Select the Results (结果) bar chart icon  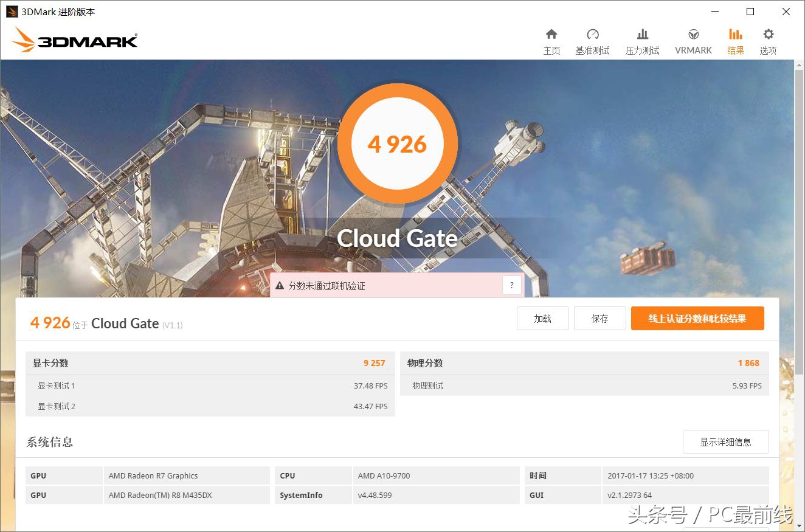(736, 35)
